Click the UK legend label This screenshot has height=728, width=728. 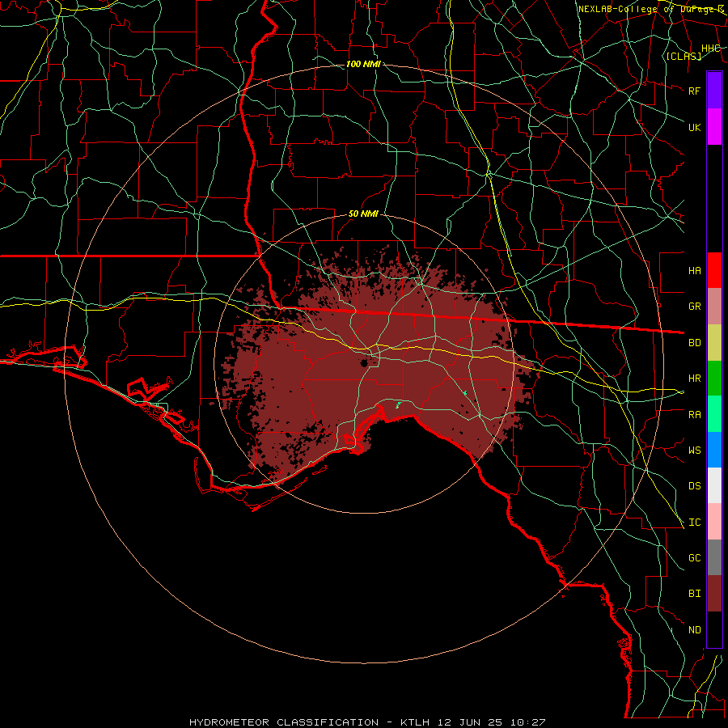695,127
